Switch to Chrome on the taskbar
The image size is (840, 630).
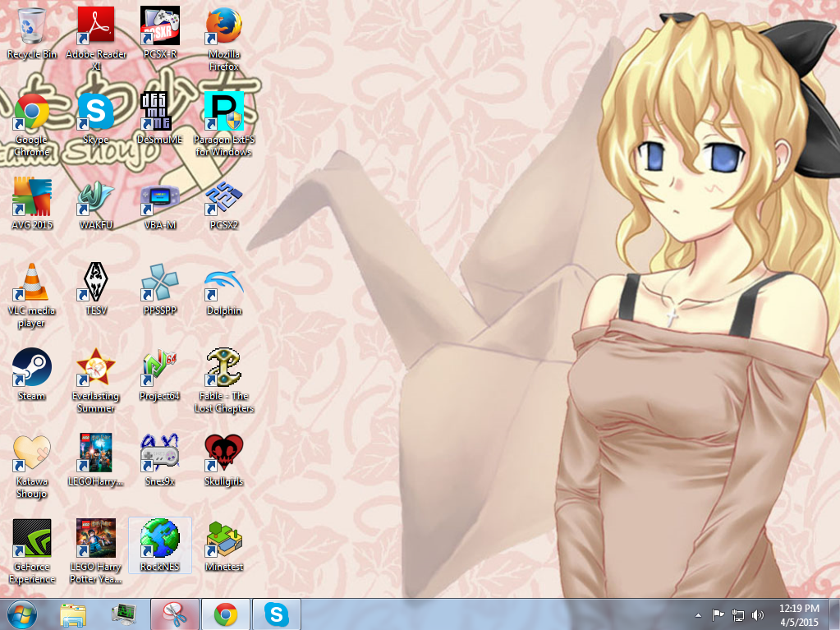pyautogui.click(x=226, y=614)
